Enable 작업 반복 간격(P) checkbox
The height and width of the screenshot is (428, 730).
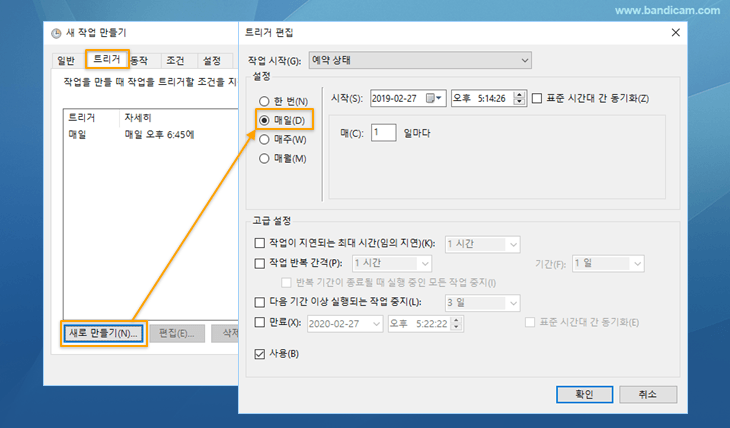click(260, 263)
